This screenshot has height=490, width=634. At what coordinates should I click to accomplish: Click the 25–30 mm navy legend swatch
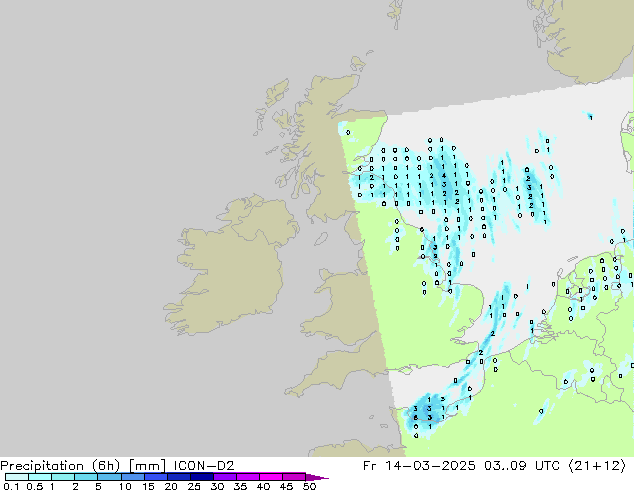202,477
